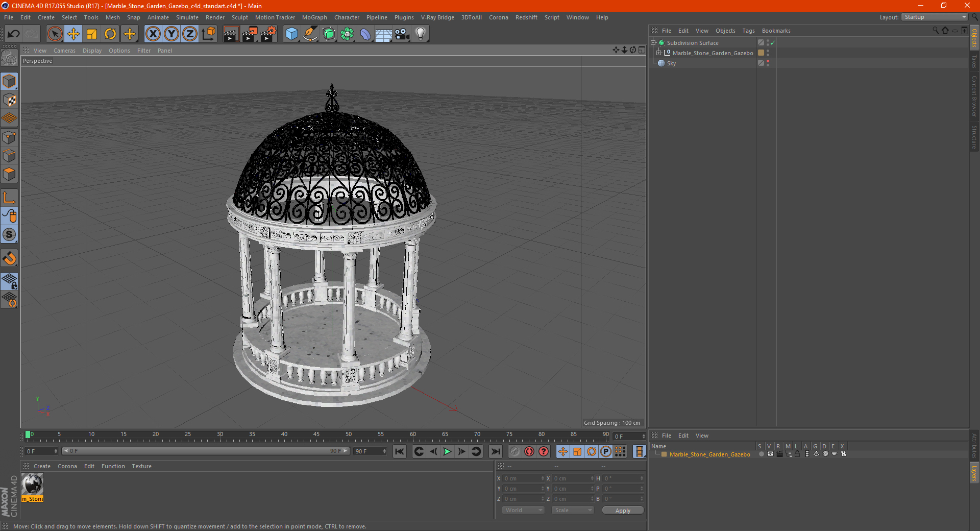Toggle Parameter (P) keyframe recording button
This screenshot has height=531, width=980.
coord(606,451)
